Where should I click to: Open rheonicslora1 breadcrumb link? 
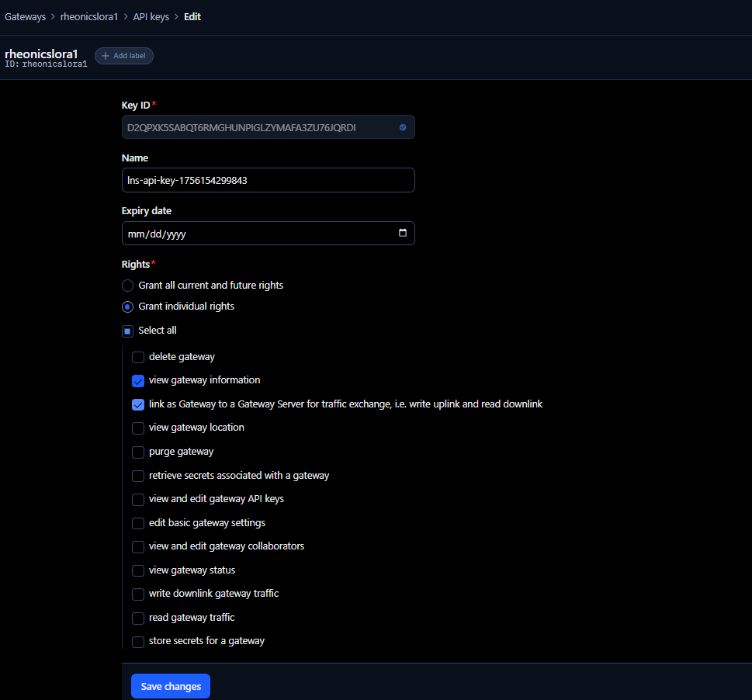[x=89, y=17]
